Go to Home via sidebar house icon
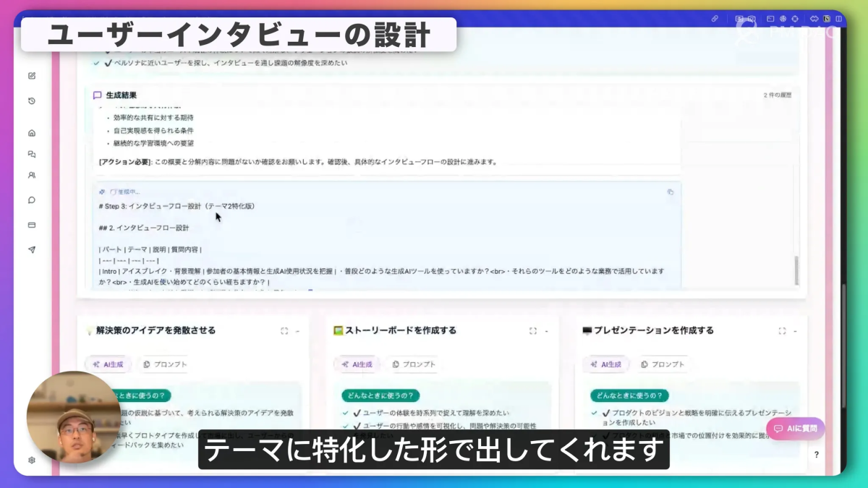Viewport: 868px width, 488px height. 32,133
